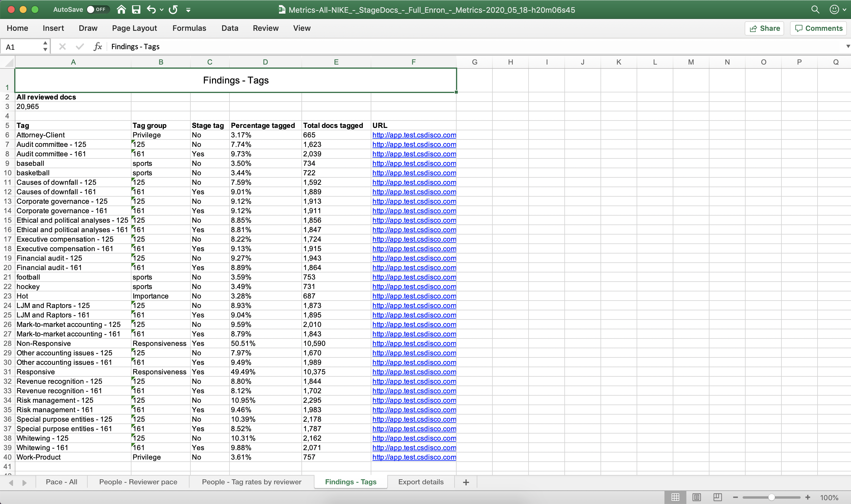851x504 pixels.
Task: Open the baseball row URL link
Action: click(414, 163)
